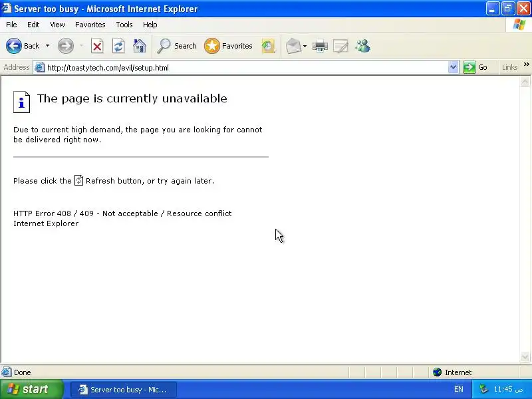Open the View menu
Screen dimensions: 532x399
[x=57, y=25]
